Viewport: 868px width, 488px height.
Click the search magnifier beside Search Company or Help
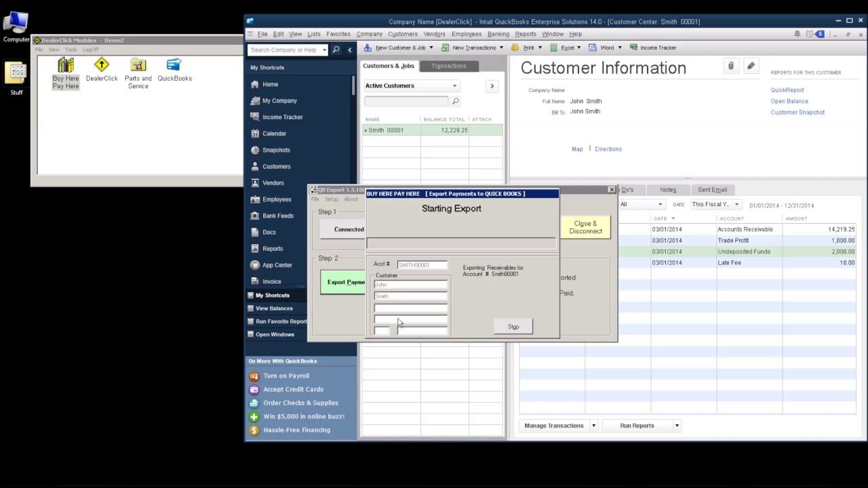pos(336,49)
